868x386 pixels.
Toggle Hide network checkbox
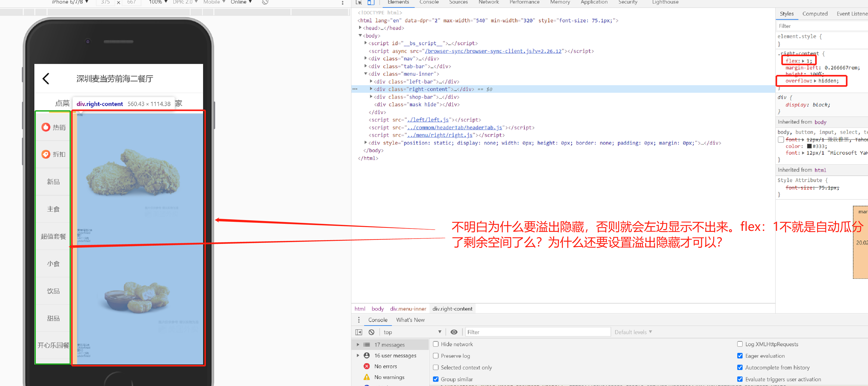[436, 344]
